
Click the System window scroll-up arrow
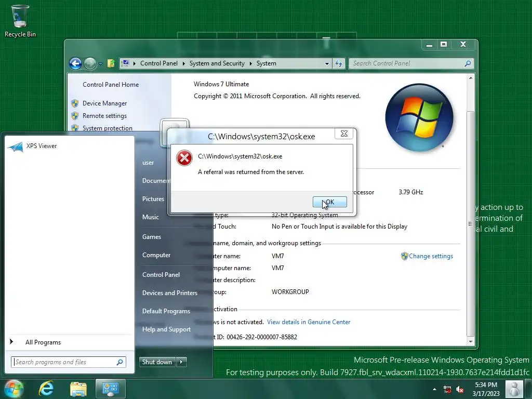point(471,78)
